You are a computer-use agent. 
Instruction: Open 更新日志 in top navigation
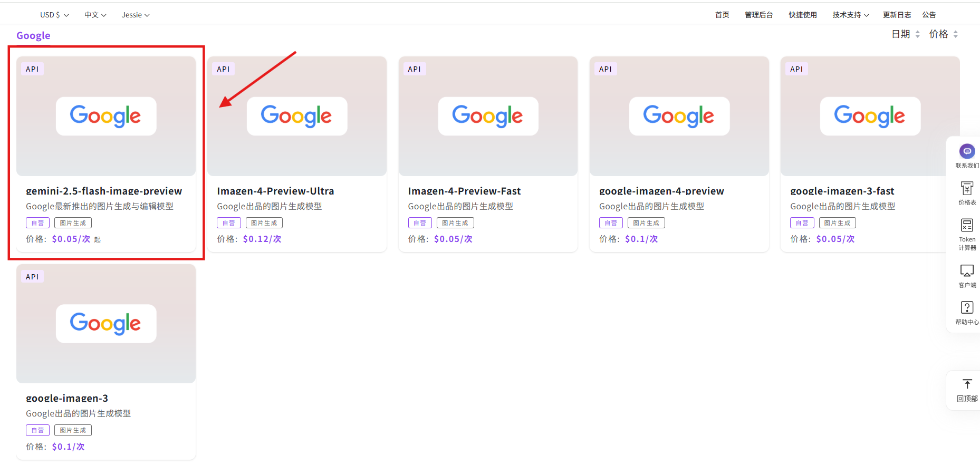point(897,15)
